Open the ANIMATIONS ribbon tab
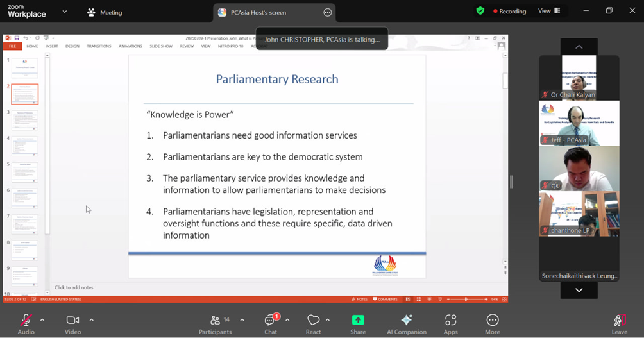 point(130,46)
